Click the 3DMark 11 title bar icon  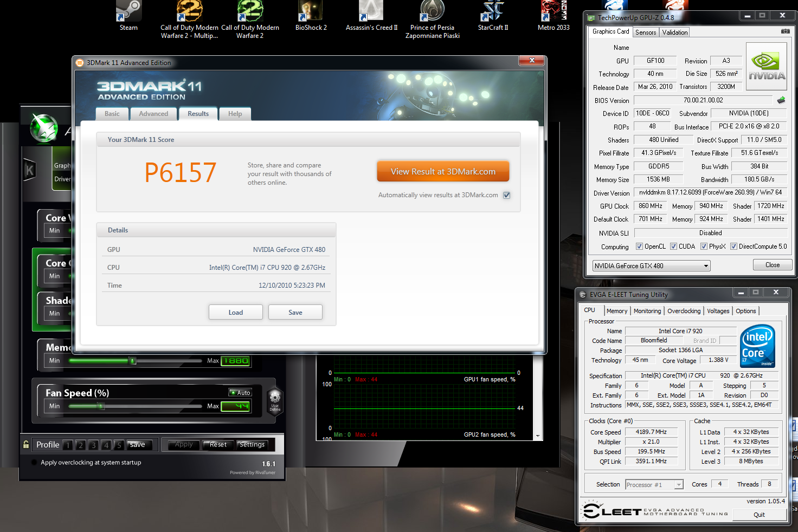click(x=80, y=63)
